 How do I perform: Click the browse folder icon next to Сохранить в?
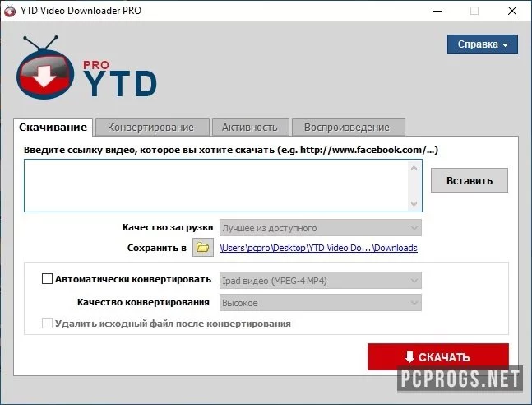pos(203,247)
